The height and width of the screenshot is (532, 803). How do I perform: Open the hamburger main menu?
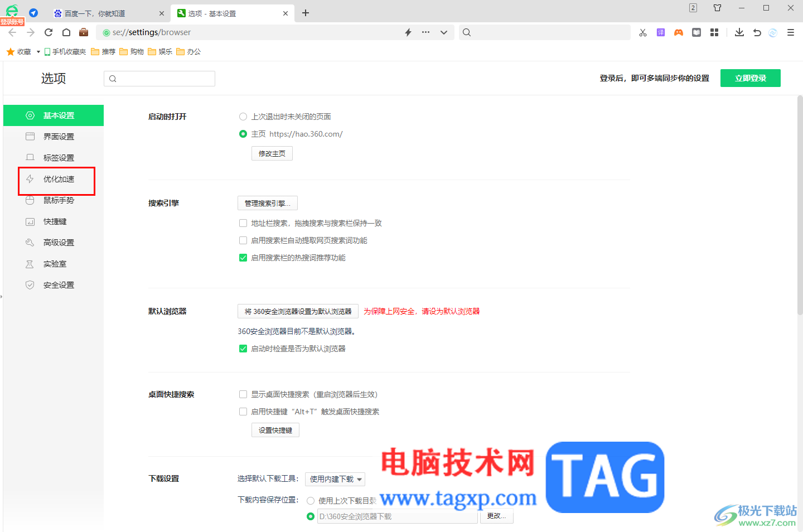(x=791, y=32)
